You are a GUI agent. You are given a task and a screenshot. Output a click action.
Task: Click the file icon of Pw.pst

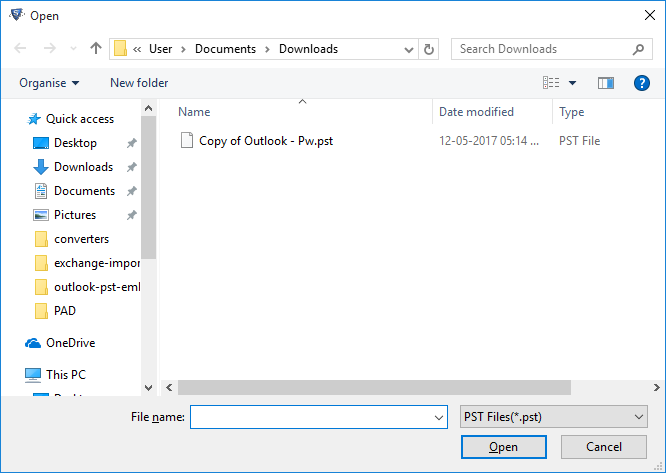coord(187,140)
